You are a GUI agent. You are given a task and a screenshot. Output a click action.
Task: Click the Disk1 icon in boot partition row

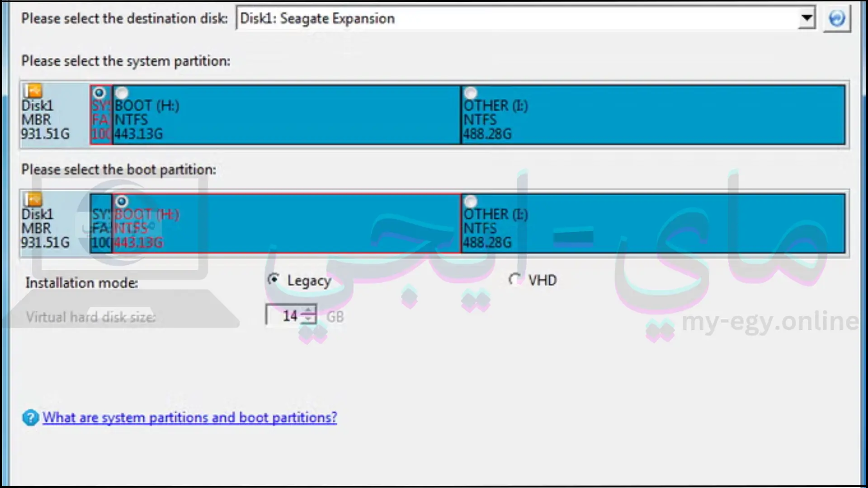(x=33, y=199)
